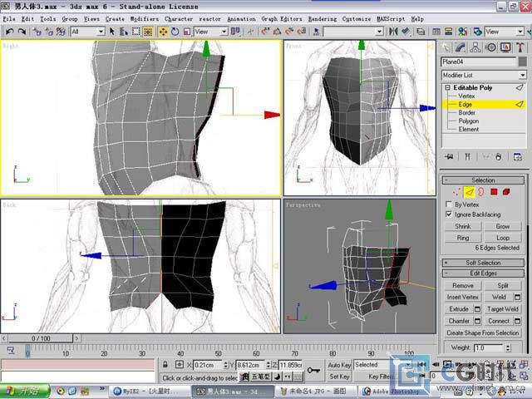Open the Modifier List dropdown

pos(484,75)
